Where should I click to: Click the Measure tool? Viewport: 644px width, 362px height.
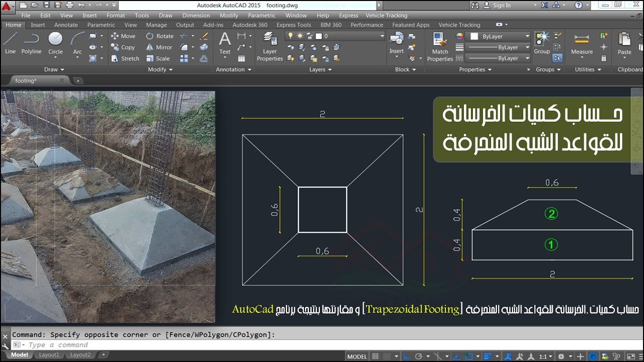[x=582, y=43]
